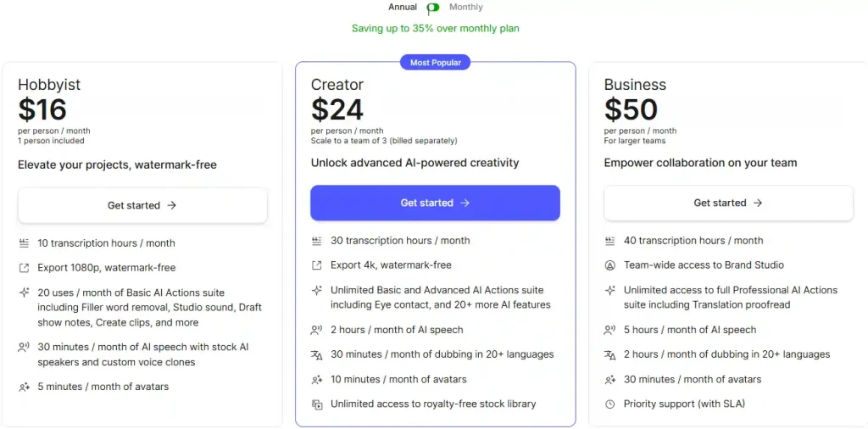This screenshot has width=868, height=429.
Task: Click Get started under the Creator plan
Action: 435,203
